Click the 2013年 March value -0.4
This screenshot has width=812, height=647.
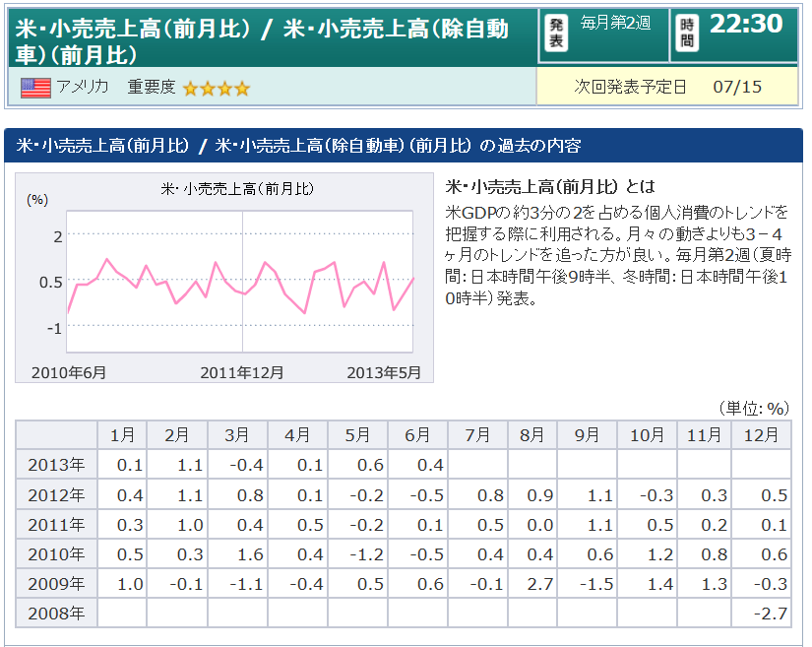coord(246,465)
